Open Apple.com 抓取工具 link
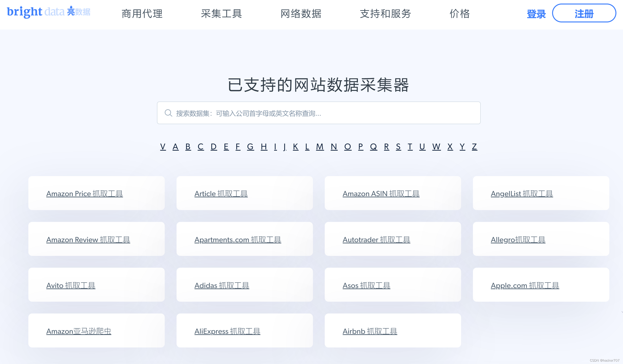Image resolution: width=623 pixels, height=364 pixels. click(x=525, y=285)
